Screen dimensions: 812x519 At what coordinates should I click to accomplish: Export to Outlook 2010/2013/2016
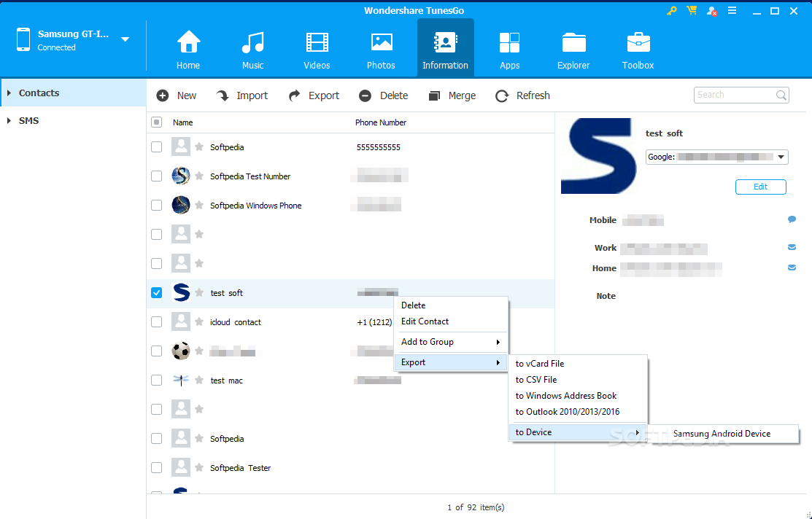[578, 412]
